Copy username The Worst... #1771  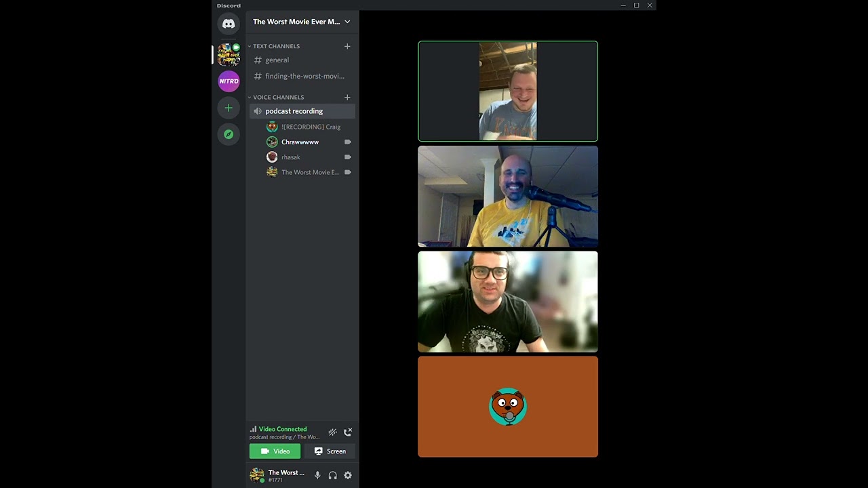[x=286, y=476]
